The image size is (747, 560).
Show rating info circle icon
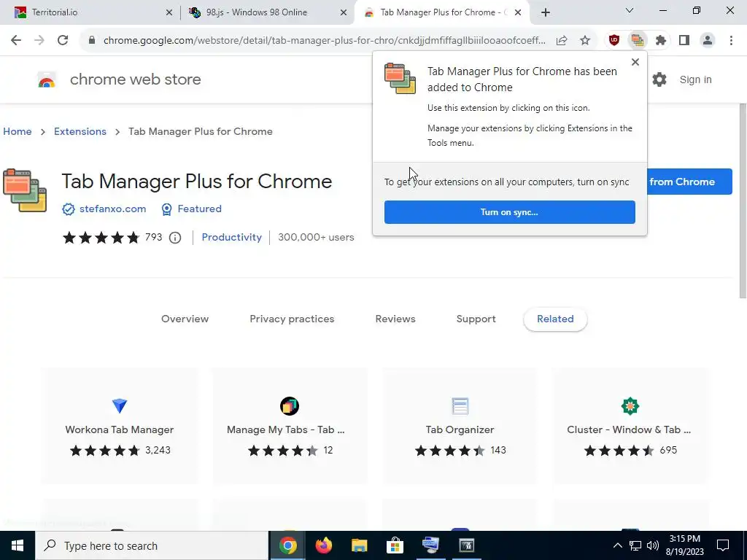[x=175, y=238]
